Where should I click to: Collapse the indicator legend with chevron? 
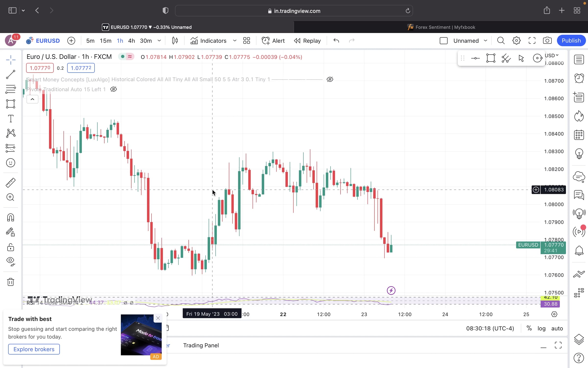click(x=32, y=99)
